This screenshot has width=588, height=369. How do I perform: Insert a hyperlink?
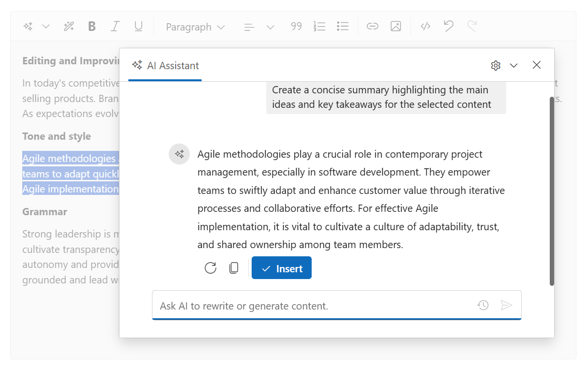pyautogui.click(x=372, y=27)
